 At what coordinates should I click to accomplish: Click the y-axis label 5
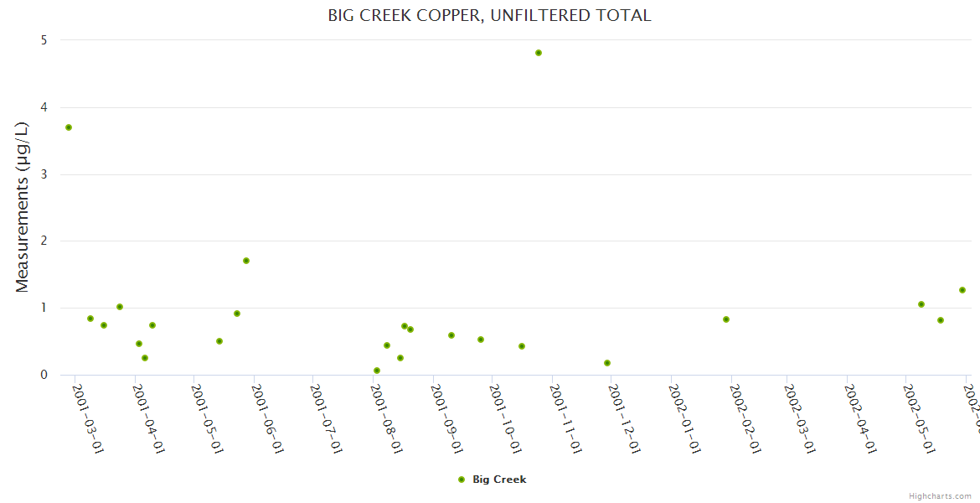pos(44,40)
